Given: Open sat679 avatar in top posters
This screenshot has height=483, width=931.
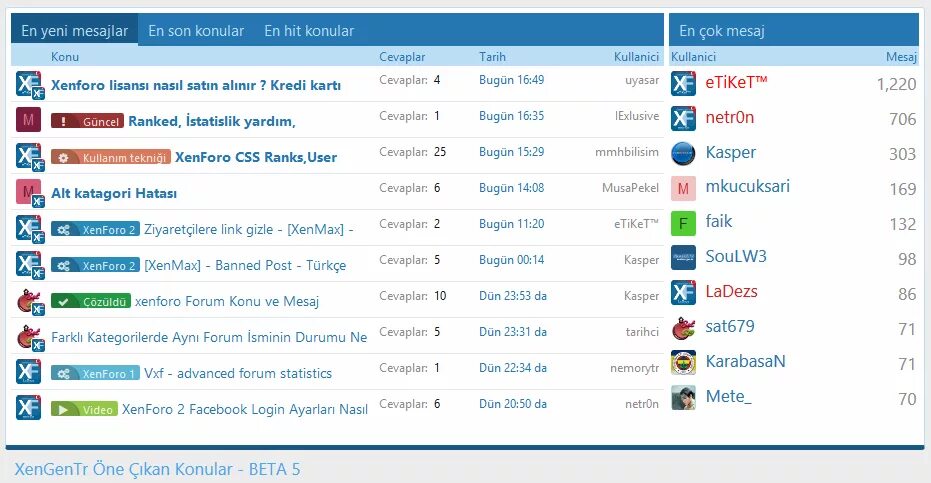Looking at the screenshot, I should (x=683, y=327).
